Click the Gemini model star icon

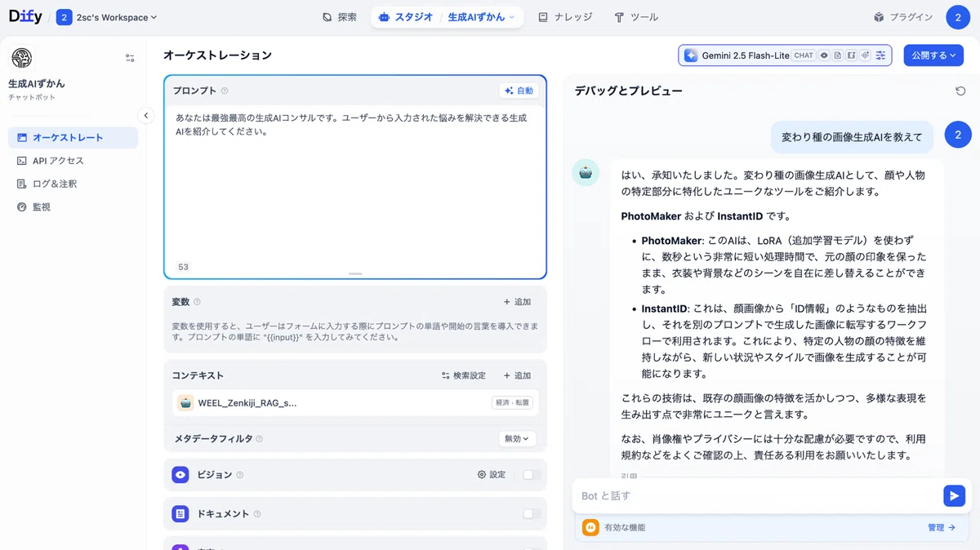pyautogui.click(x=691, y=55)
